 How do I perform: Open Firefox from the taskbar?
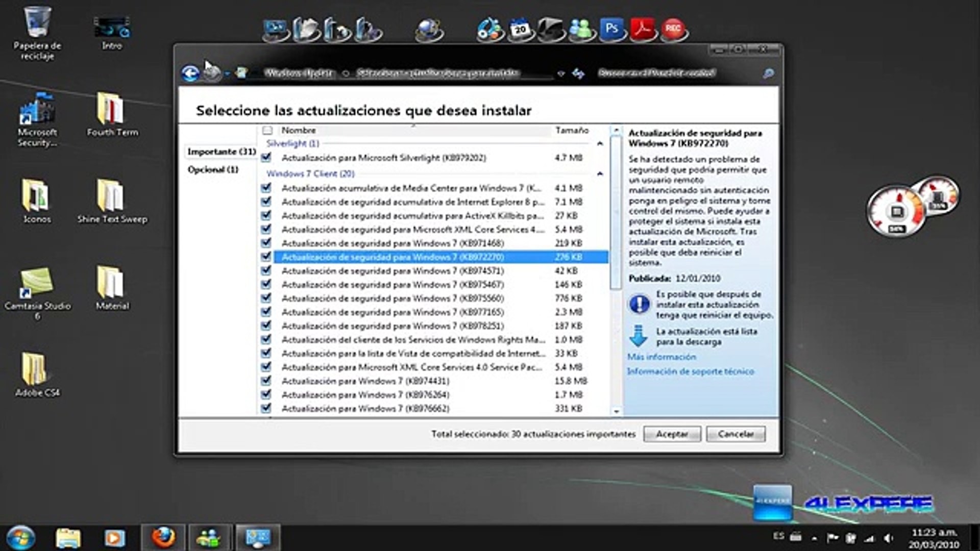click(163, 537)
